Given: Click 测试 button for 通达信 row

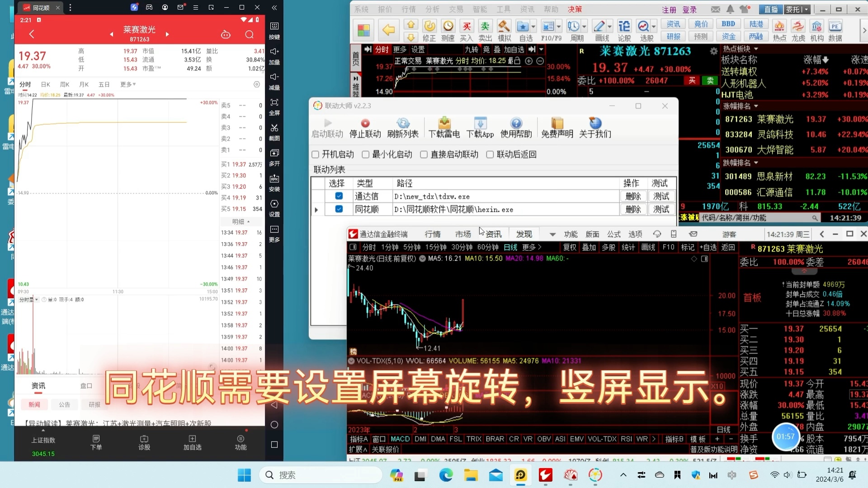Looking at the screenshot, I should pyautogui.click(x=661, y=196).
